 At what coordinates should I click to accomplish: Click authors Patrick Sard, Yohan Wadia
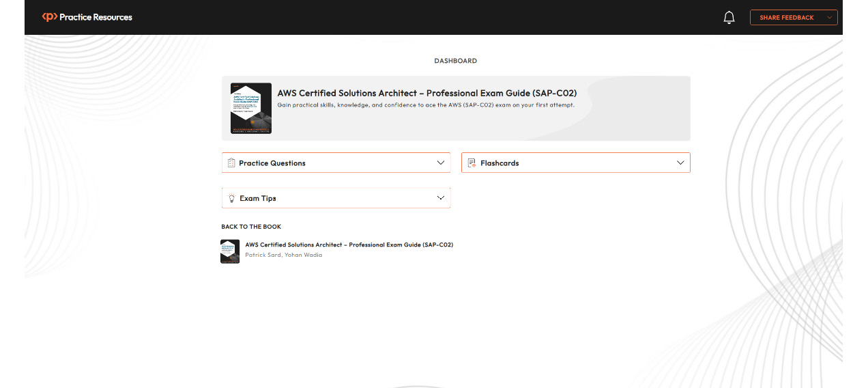point(284,255)
